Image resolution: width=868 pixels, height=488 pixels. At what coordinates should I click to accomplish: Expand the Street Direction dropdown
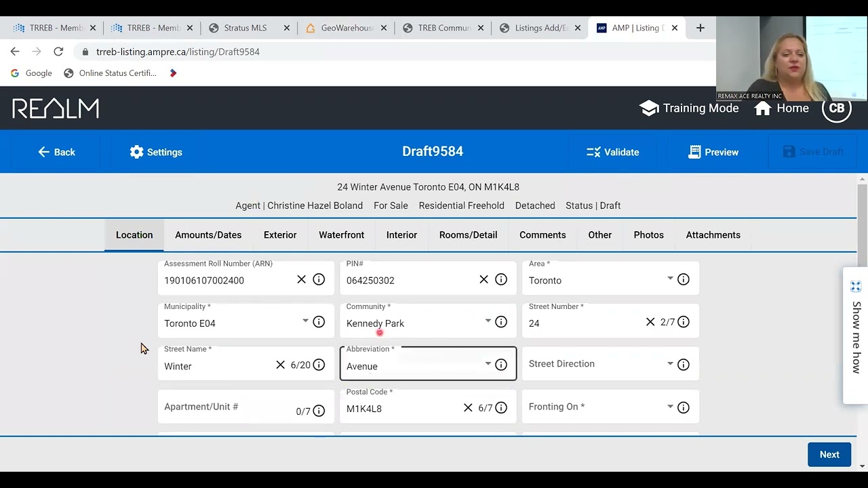[670, 364]
